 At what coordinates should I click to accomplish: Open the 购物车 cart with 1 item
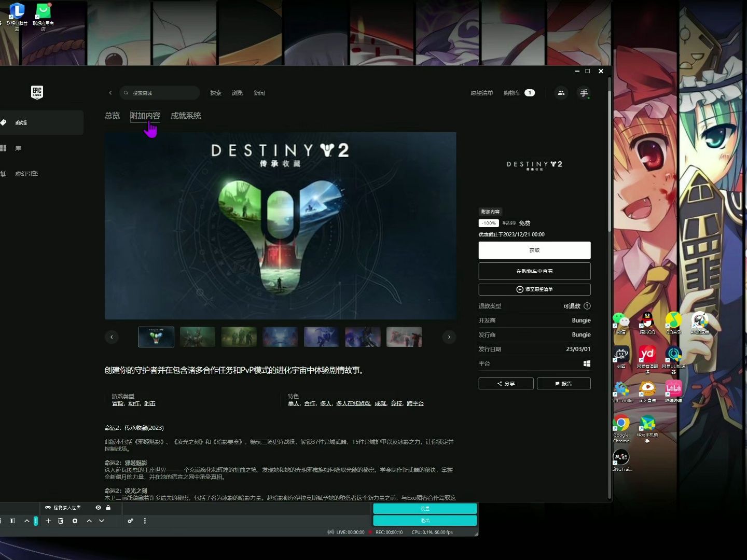tap(519, 93)
